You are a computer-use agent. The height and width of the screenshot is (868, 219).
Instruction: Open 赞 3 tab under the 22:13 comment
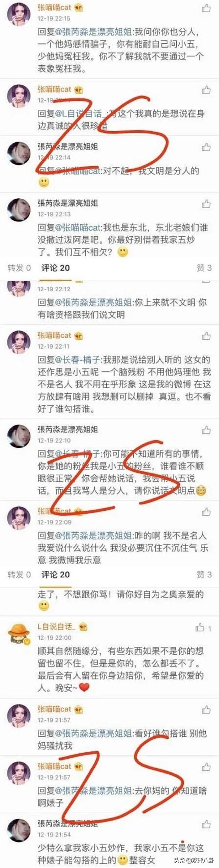[204, 267]
